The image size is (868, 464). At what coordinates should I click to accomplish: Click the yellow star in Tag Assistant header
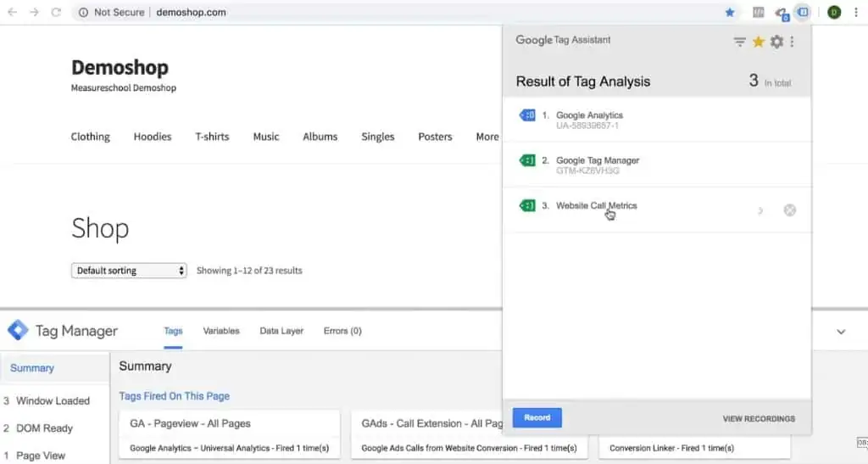tap(759, 42)
